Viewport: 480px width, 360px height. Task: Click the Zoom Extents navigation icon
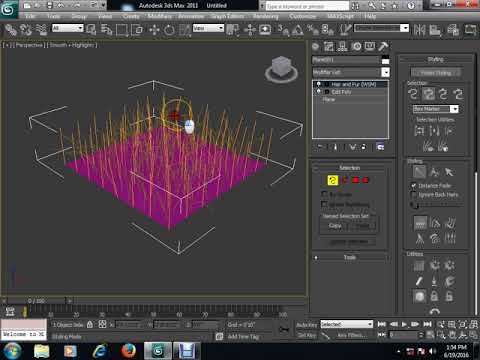pyautogui.click(x=463, y=324)
